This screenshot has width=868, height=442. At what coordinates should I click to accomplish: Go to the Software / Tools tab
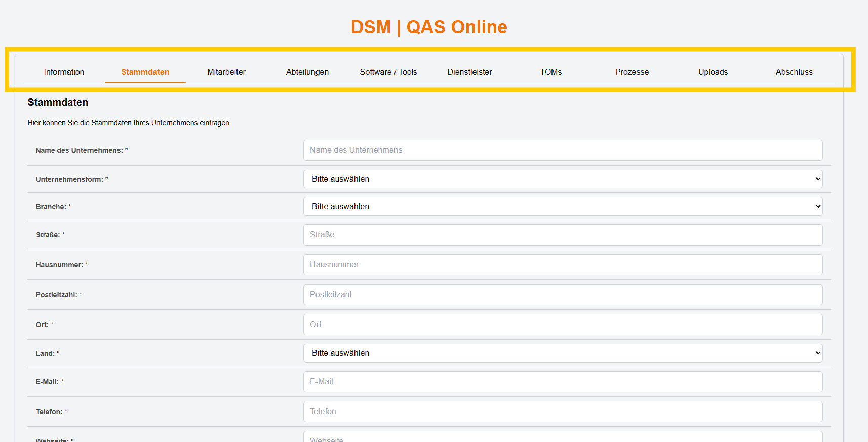tap(388, 72)
